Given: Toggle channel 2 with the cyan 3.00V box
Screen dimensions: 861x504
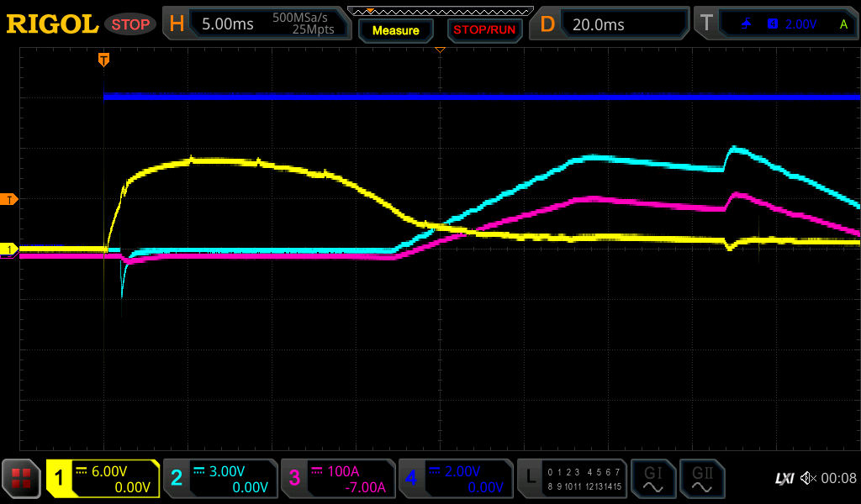Looking at the screenshot, I should [220, 479].
